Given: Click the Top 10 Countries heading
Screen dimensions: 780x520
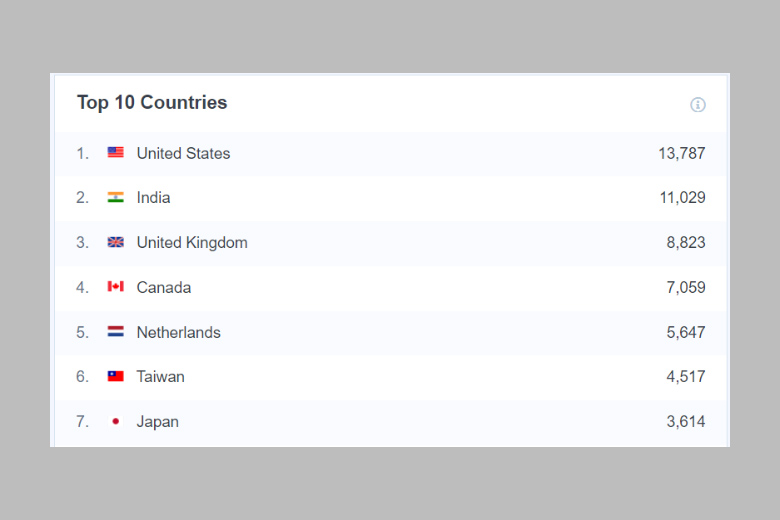Looking at the screenshot, I should [152, 103].
